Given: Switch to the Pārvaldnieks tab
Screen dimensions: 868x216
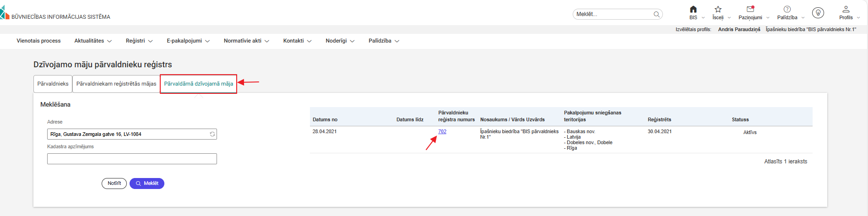Looking at the screenshot, I should click(x=53, y=84).
